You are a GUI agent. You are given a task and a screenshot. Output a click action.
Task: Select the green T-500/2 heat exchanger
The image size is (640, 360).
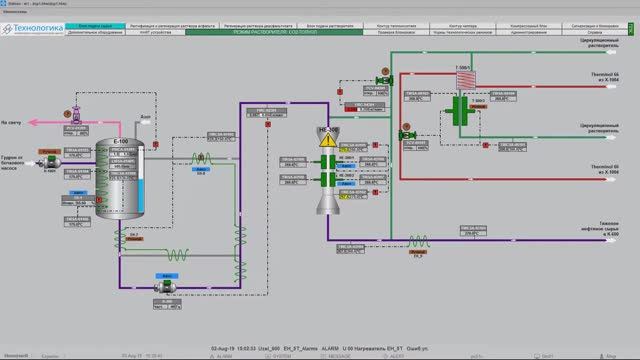pos(460,111)
